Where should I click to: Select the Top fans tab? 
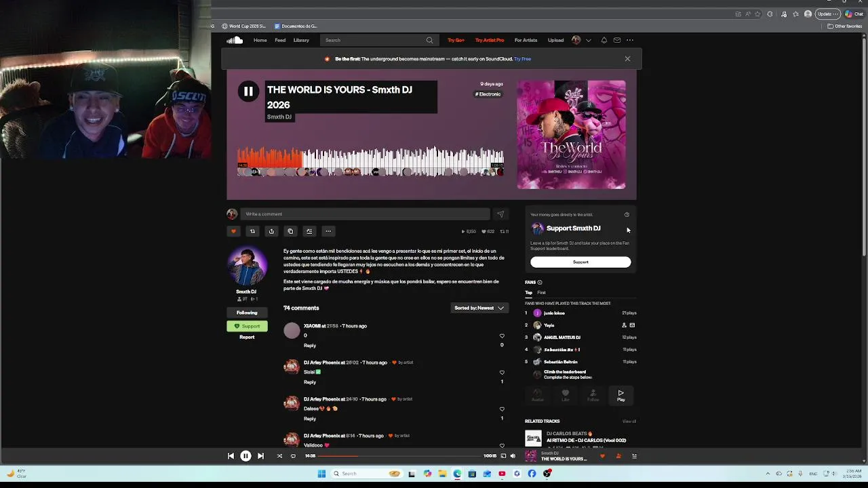pos(528,293)
